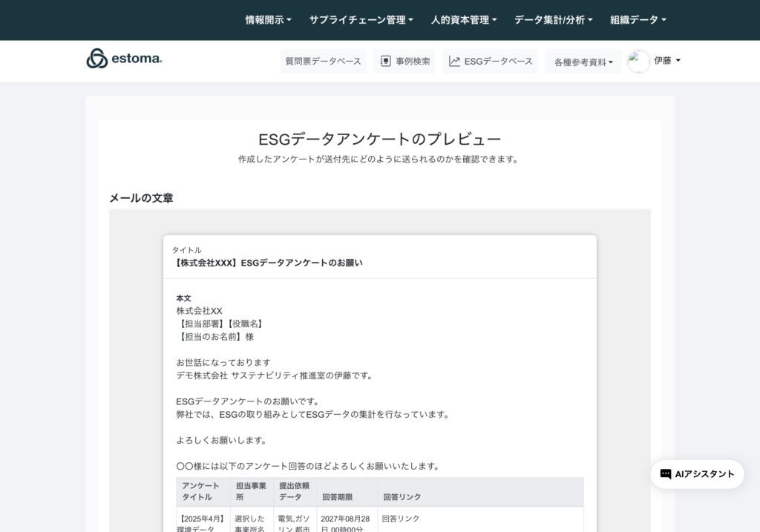The height and width of the screenshot is (532, 760).
Task: Click the user avatar image
Action: [638, 61]
